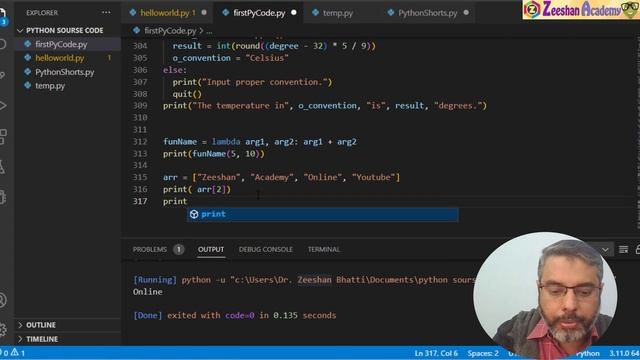
Task: Open the Manage gear icon
Action: (x=2, y=329)
